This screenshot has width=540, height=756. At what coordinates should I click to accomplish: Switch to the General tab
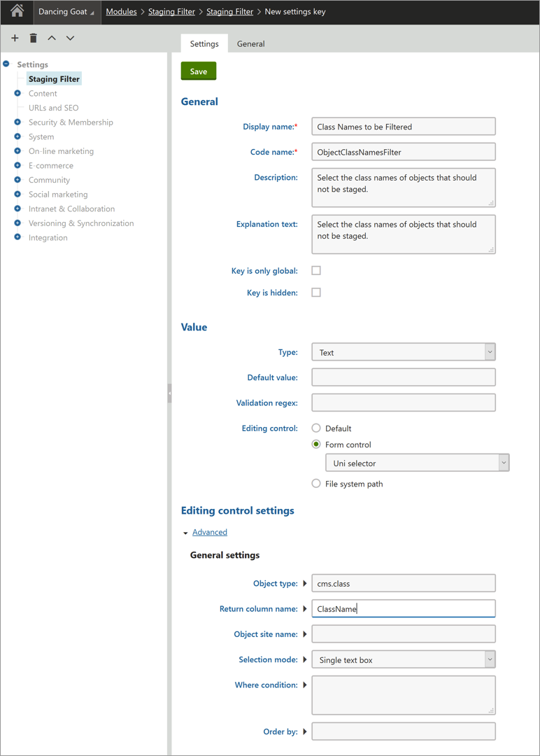pyautogui.click(x=250, y=44)
